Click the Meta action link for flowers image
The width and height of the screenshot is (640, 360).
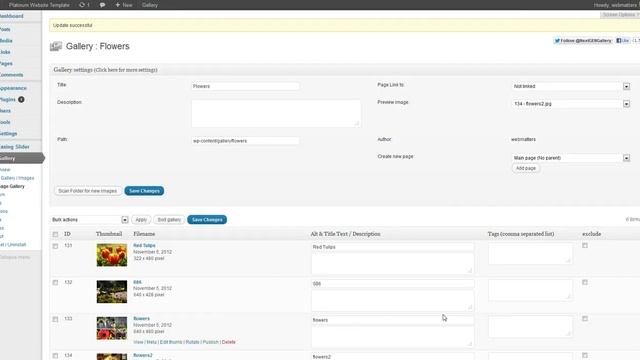pos(151,342)
